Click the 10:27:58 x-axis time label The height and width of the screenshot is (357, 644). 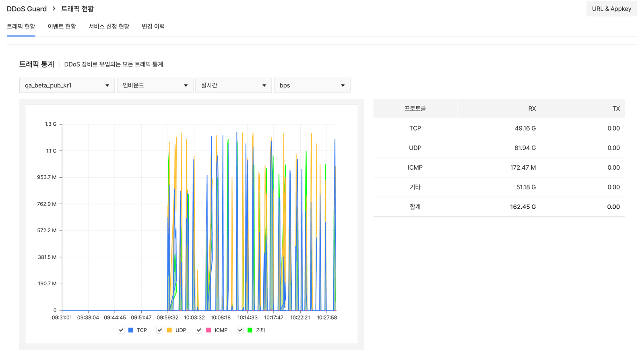327,318
